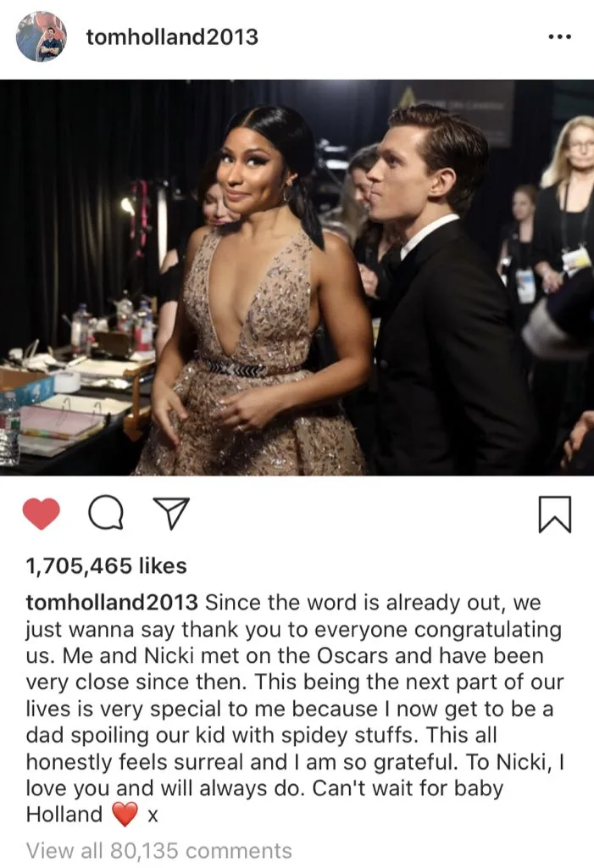Click the white lanyard badge near right edge

[x=575, y=259]
